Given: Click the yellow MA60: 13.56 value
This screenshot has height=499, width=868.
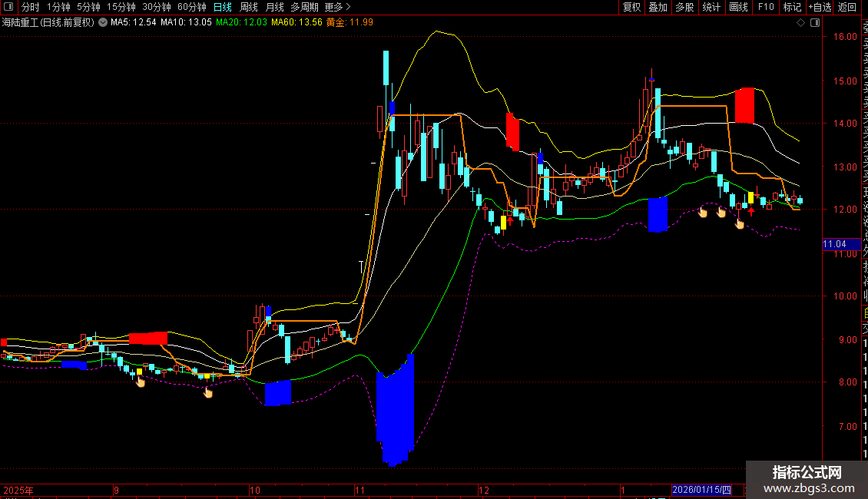Looking at the screenshot, I should click(x=297, y=22).
